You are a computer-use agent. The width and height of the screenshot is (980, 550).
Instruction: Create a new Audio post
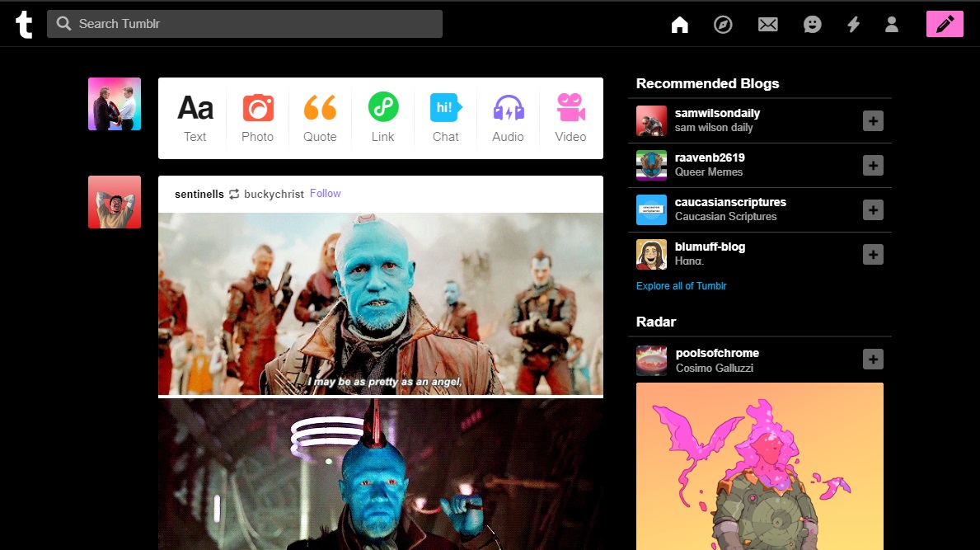click(508, 118)
